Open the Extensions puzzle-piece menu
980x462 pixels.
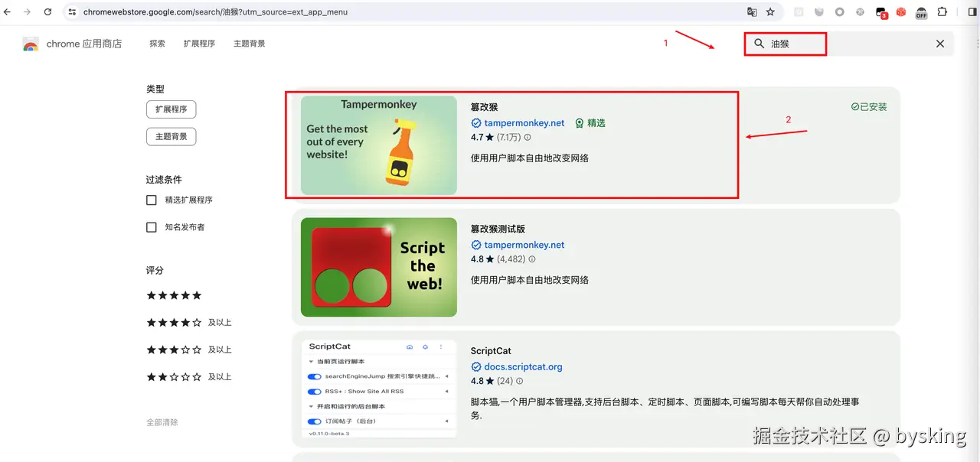[942, 12]
